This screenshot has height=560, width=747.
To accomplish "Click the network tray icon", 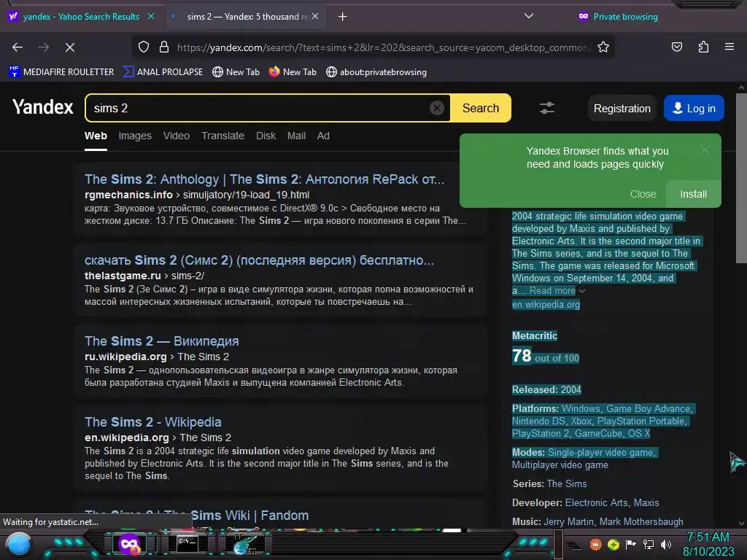I will 649,544.
